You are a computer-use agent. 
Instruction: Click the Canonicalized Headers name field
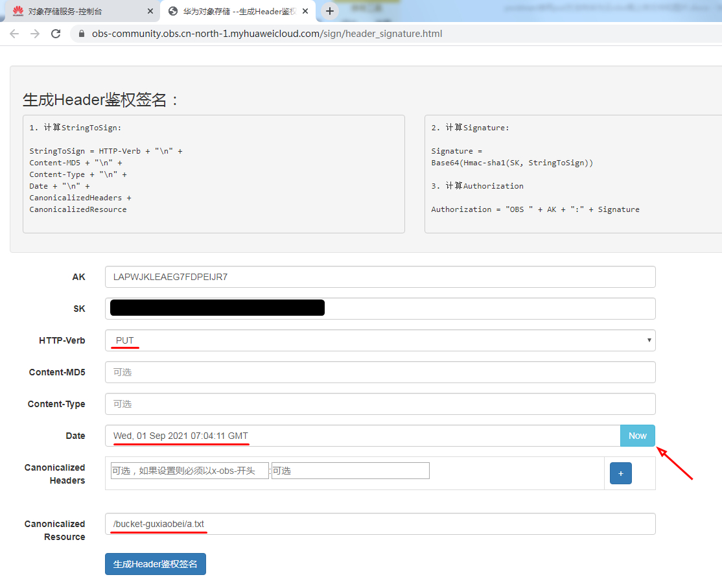pos(188,470)
